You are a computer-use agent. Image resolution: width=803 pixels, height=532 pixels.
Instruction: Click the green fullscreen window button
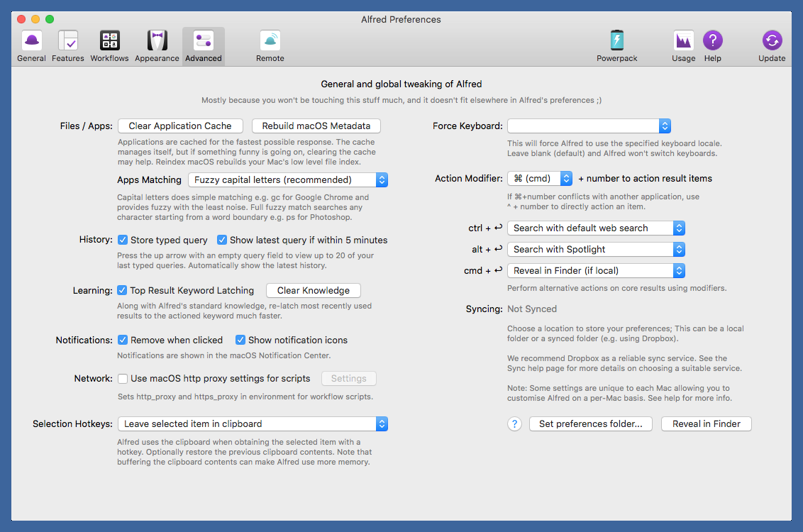coord(50,19)
